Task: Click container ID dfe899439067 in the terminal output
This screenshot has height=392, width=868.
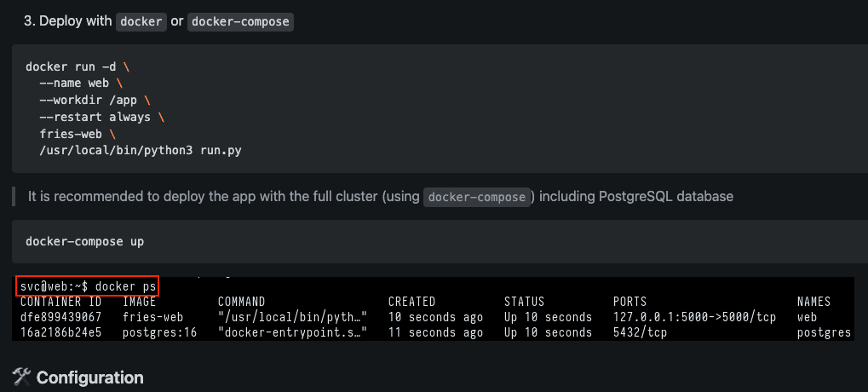Action: coord(60,317)
